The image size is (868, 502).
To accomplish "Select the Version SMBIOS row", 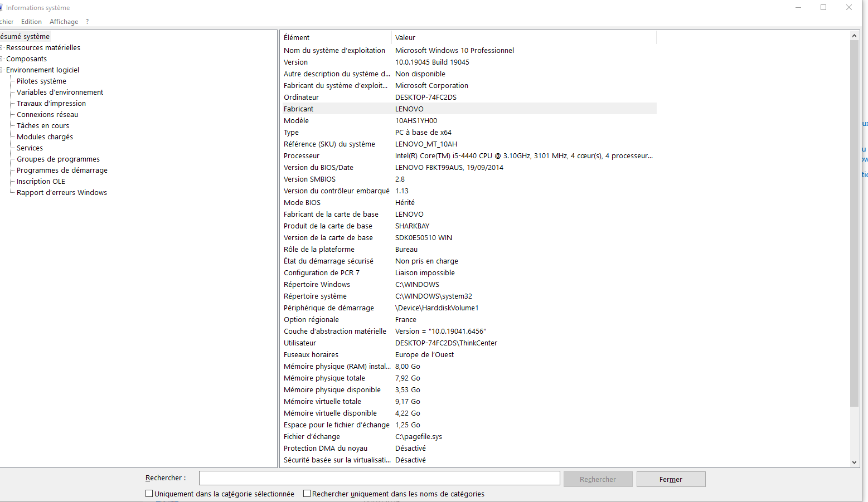I will click(x=468, y=179).
